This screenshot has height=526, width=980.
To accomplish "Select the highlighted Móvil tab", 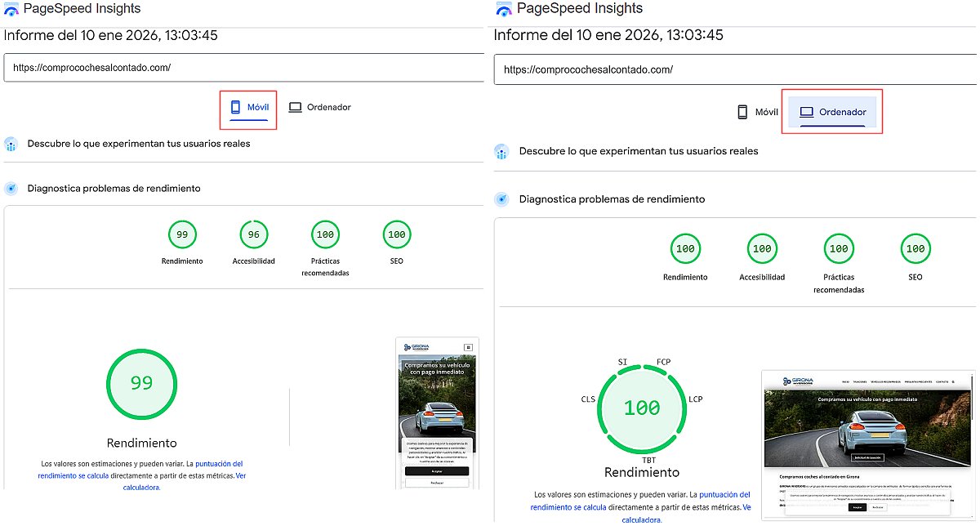I will 247,107.
